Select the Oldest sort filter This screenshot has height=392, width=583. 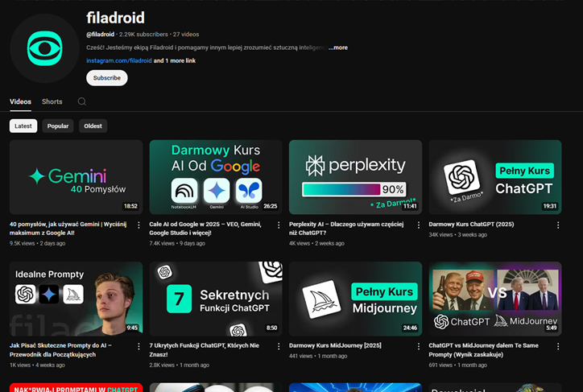(x=93, y=126)
